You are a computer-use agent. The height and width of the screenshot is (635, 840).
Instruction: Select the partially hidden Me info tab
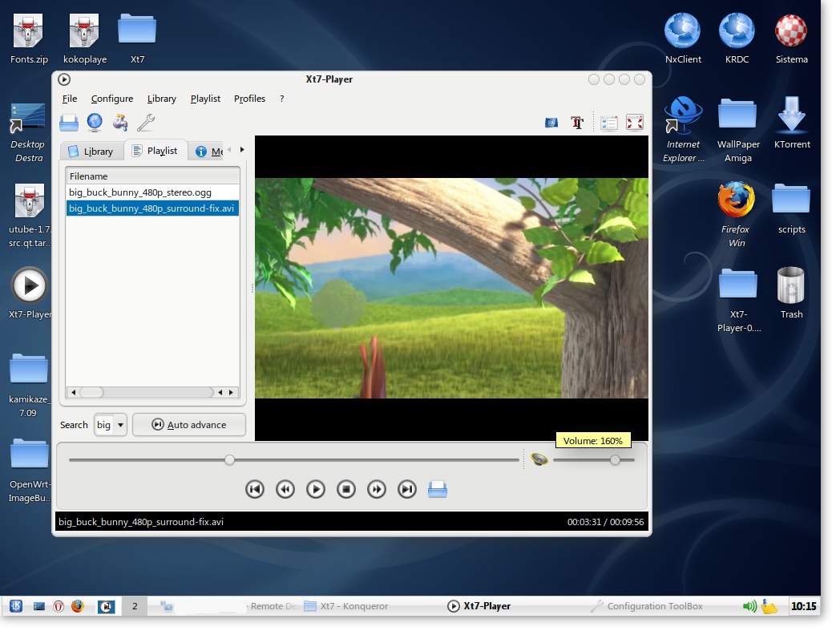(208, 152)
